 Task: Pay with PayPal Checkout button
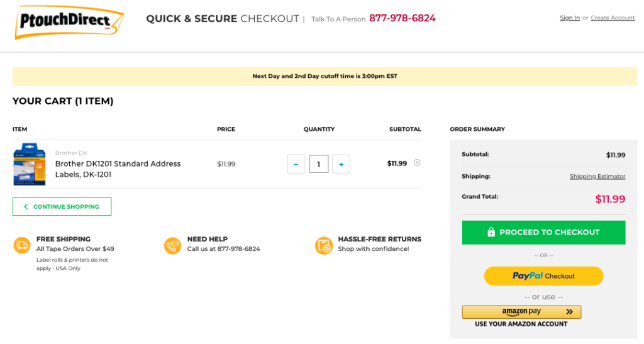tap(543, 275)
